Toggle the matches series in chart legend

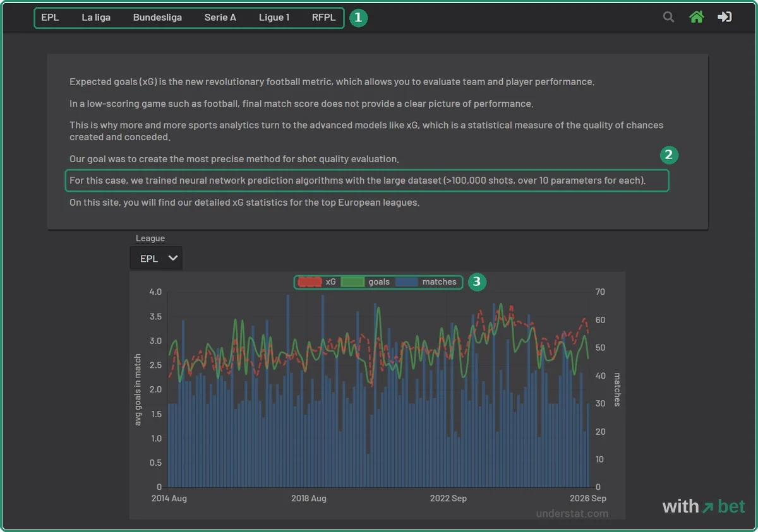pos(426,282)
